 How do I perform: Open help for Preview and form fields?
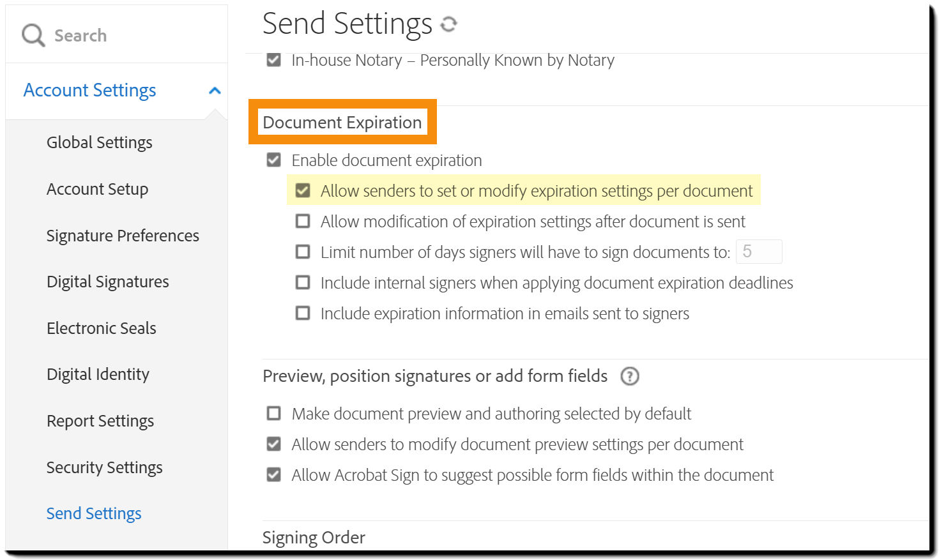tap(630, 376)
